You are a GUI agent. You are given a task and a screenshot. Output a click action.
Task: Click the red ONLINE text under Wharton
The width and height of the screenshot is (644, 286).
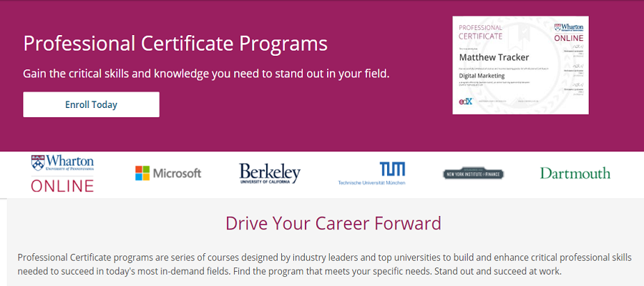click(62, 186)
